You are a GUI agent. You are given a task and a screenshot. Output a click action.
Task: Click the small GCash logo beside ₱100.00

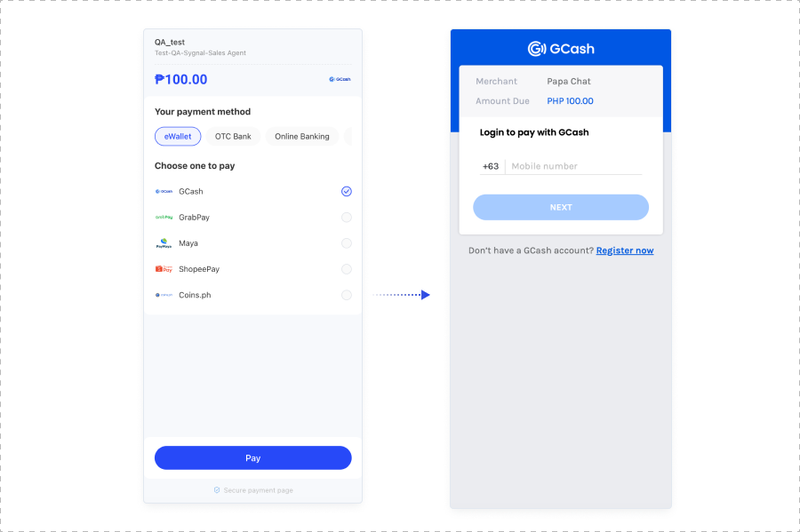pyautogui.click(x=340, y=80)
